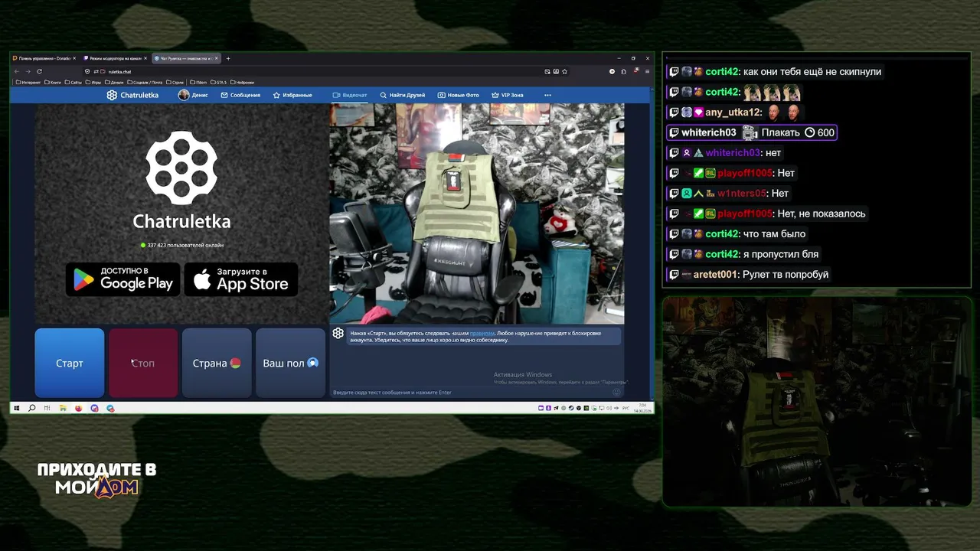Image resolution: width=980 pixels, height=551 pixels.
Task: Reload the page with the refresh icon
Action: click(x=39, y=71)
